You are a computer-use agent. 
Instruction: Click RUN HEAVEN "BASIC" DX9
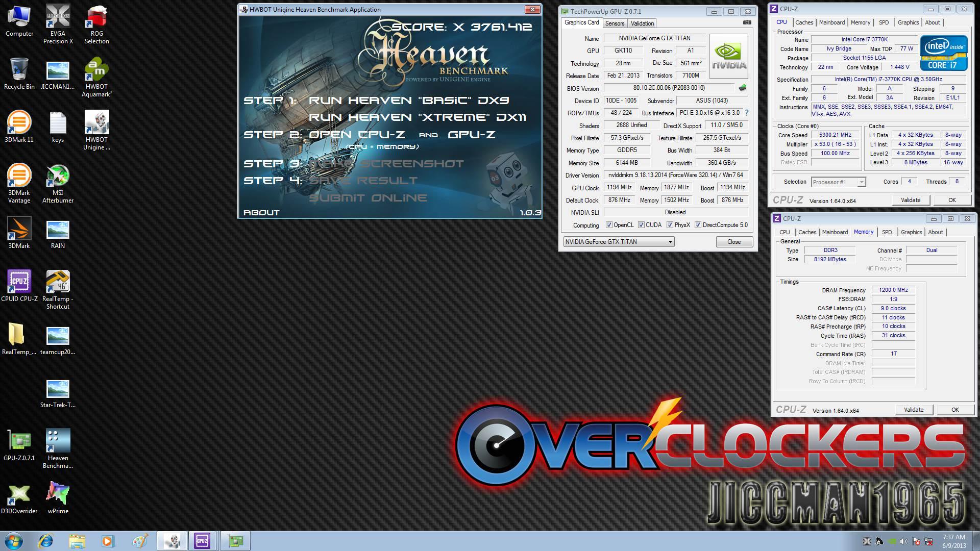(408, 101)
